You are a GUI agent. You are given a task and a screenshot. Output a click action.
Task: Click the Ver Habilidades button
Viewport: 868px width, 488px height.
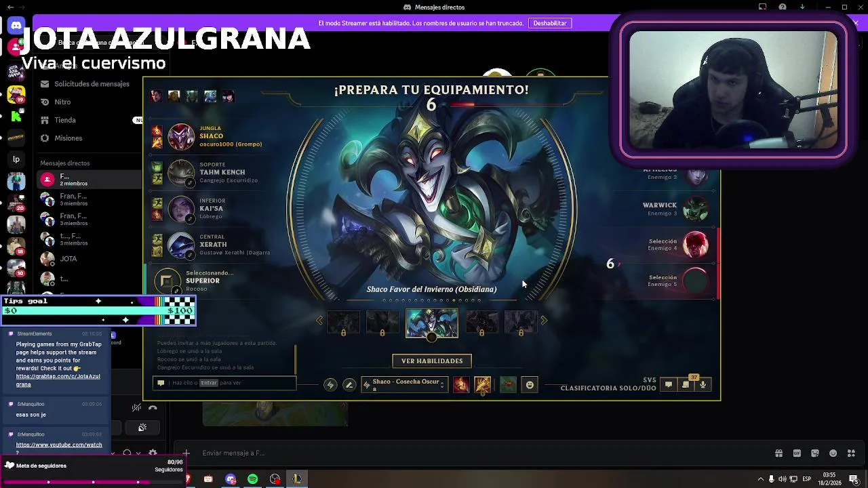coord(432,361)
